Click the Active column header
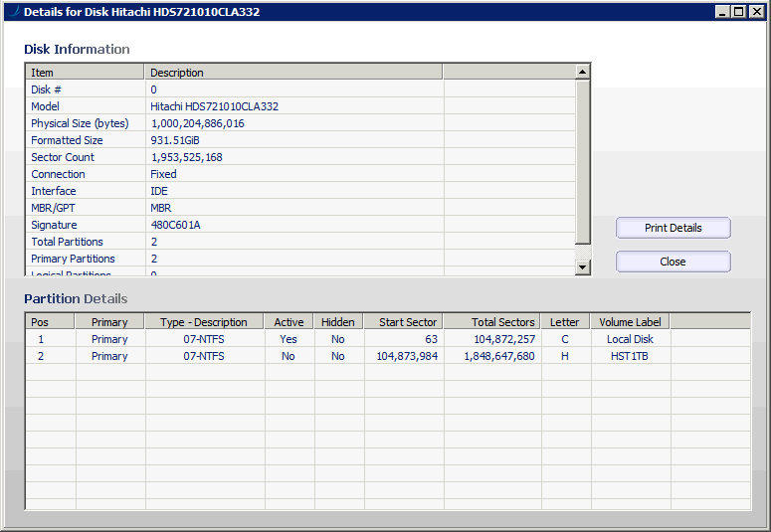The image size is (771, 532). pos(289,322)
